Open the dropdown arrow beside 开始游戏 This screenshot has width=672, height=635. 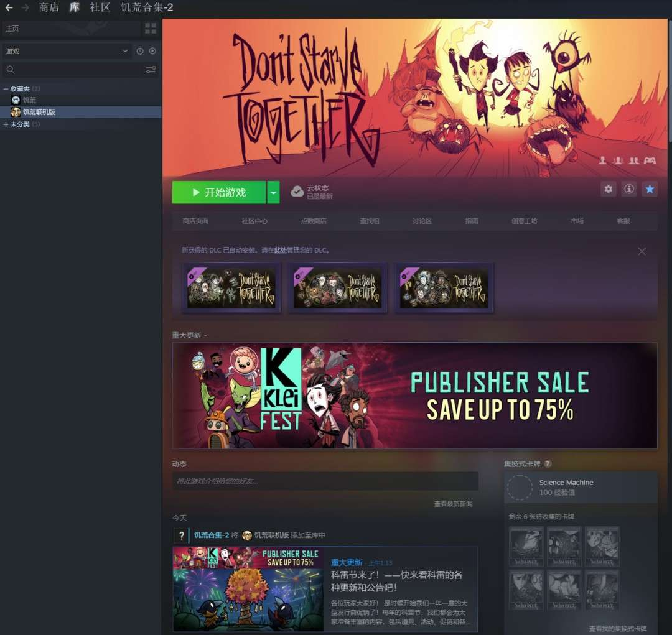(x=273, y=193)
